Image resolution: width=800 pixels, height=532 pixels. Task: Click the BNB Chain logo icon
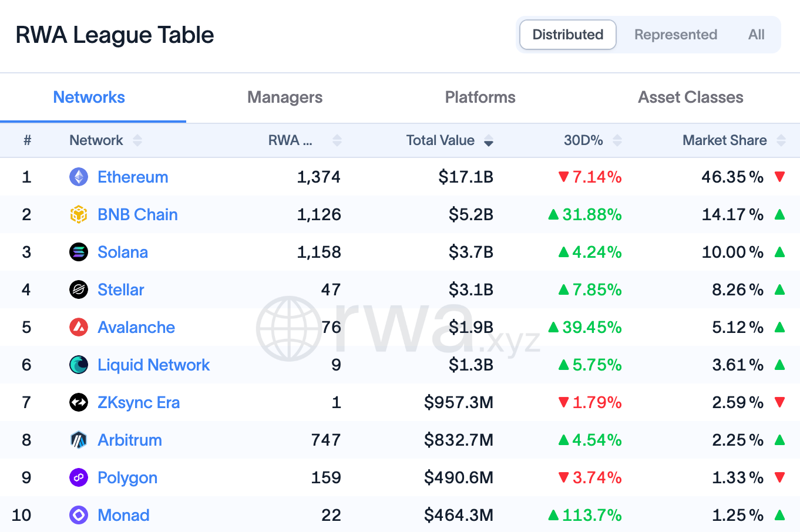[x=79, y=214]
